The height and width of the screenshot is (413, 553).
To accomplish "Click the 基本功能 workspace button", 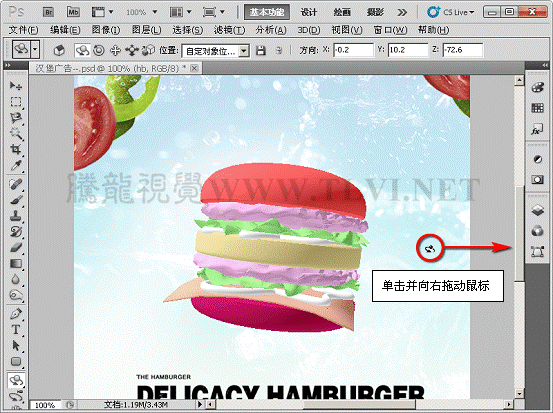I will click(267, 12).
